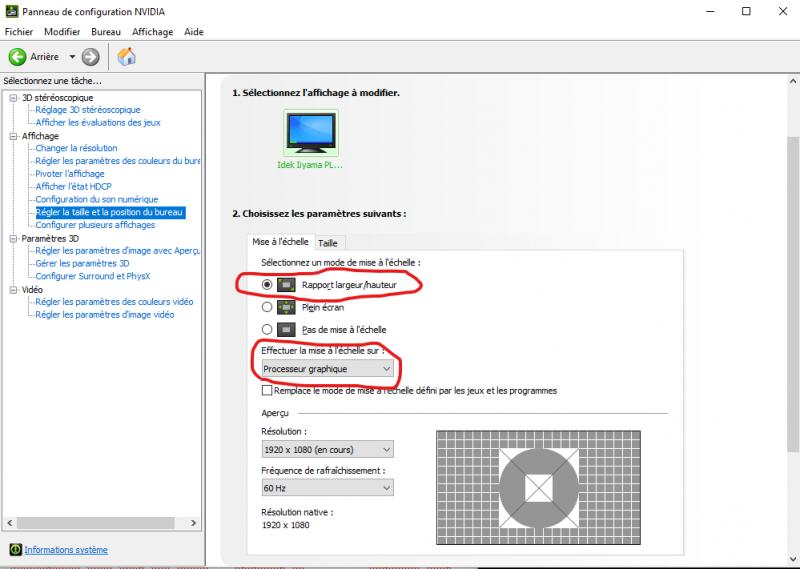This screenshot has width=800, height=569.
Task: Open Changer la résolution
Action: 77,148
